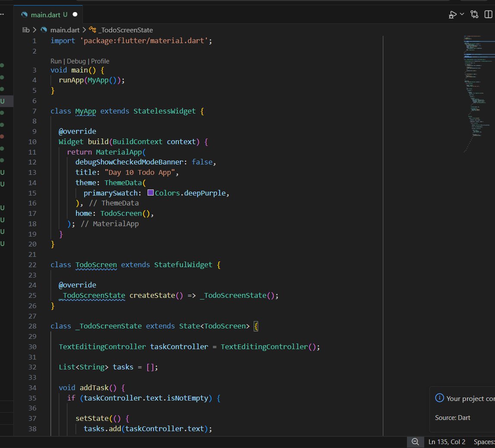Click the Debug CodeLens link above main()
Image resolution: width=495 pixels, height=448 pixels.
76,61
